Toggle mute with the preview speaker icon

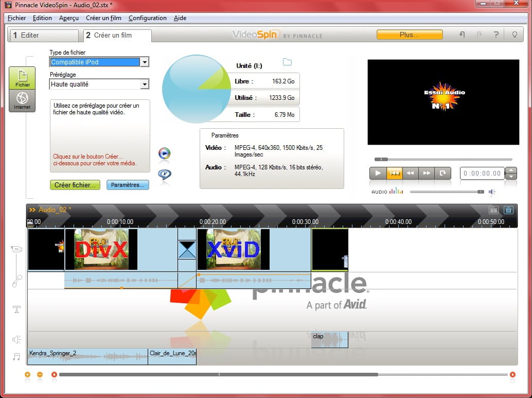click(492, 192)
